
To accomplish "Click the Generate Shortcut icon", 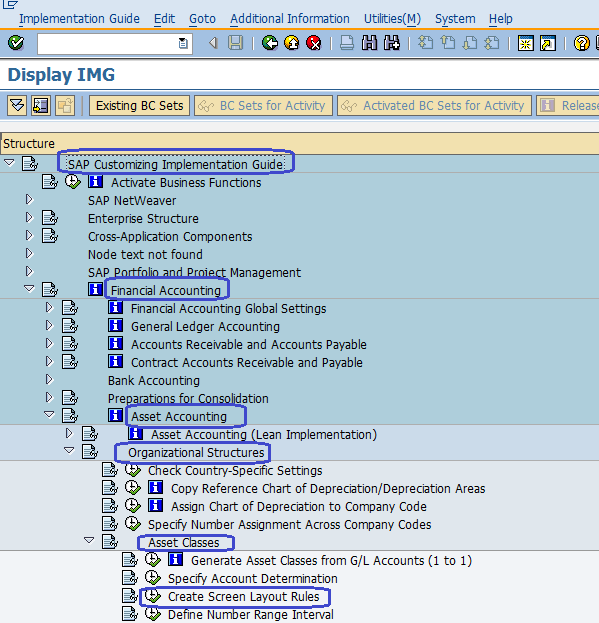I will coord(548,43).
